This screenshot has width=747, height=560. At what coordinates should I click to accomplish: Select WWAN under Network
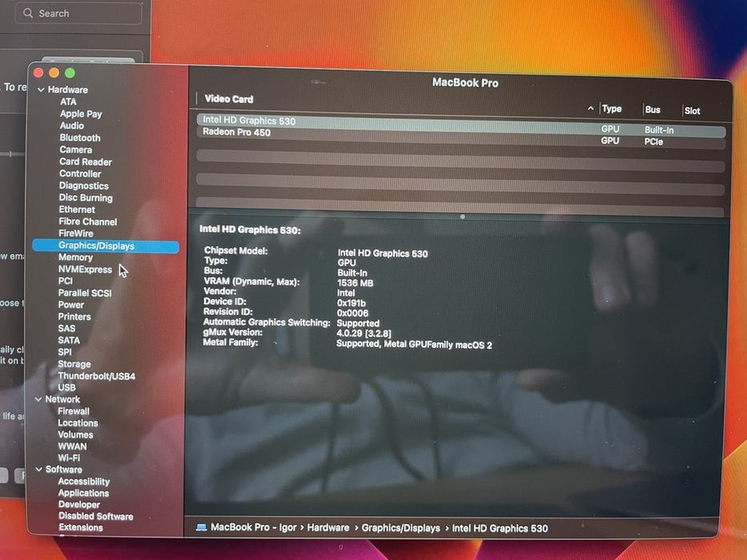(72, 446)
